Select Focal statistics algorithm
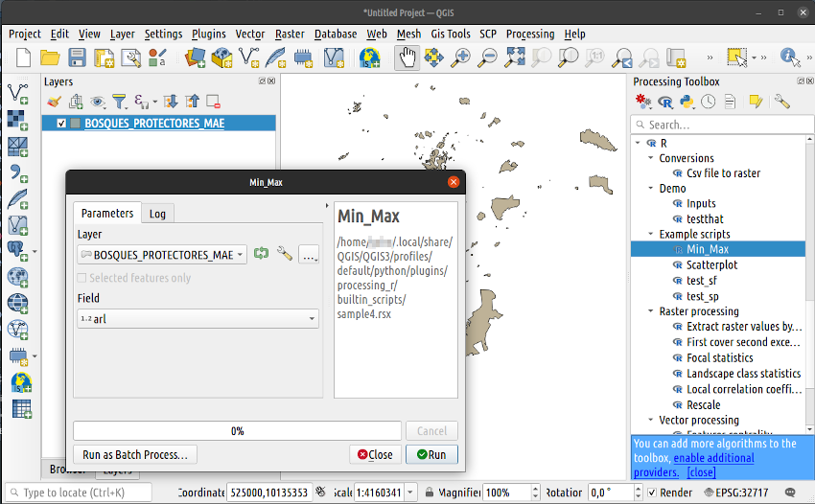This screenshot has height=504, width=815. click(x=719, y=357)
